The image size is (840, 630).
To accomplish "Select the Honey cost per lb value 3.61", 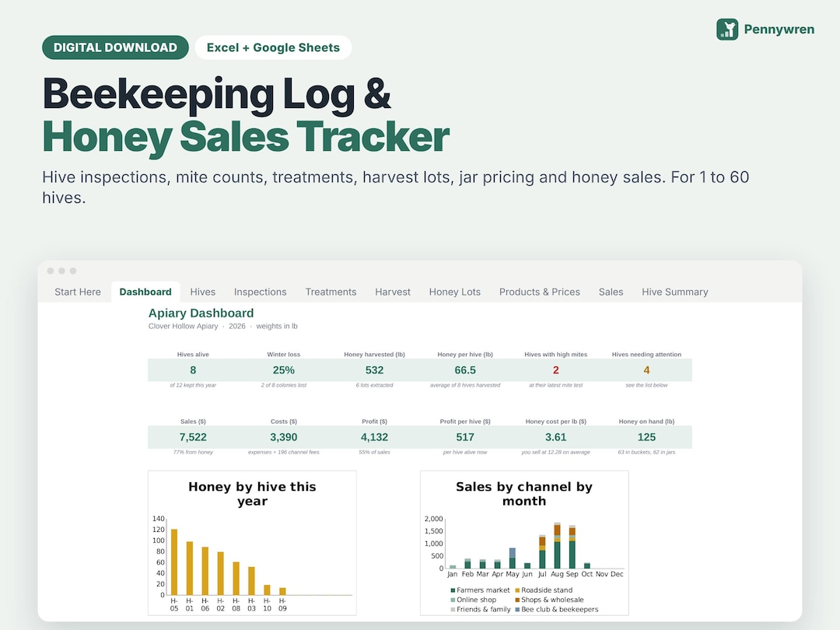I will [555, 437].
